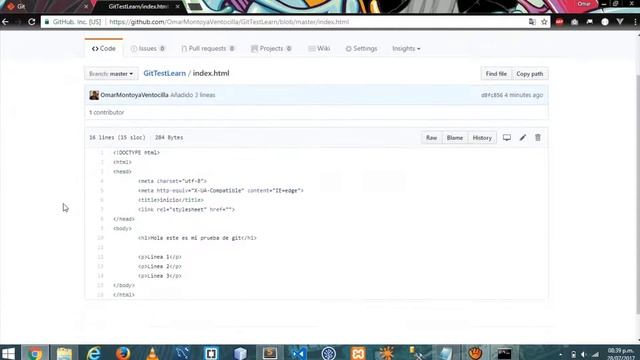
Task: Select code line '<h1>Hola este es mi prueba de git</h1>'
Action: click(197, 238)
